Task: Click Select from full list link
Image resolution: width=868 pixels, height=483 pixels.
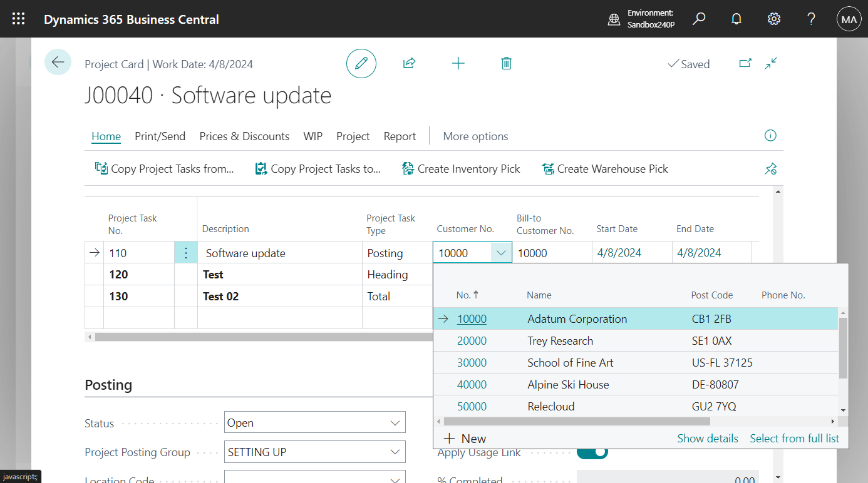Action: click(x=794, y=439)
